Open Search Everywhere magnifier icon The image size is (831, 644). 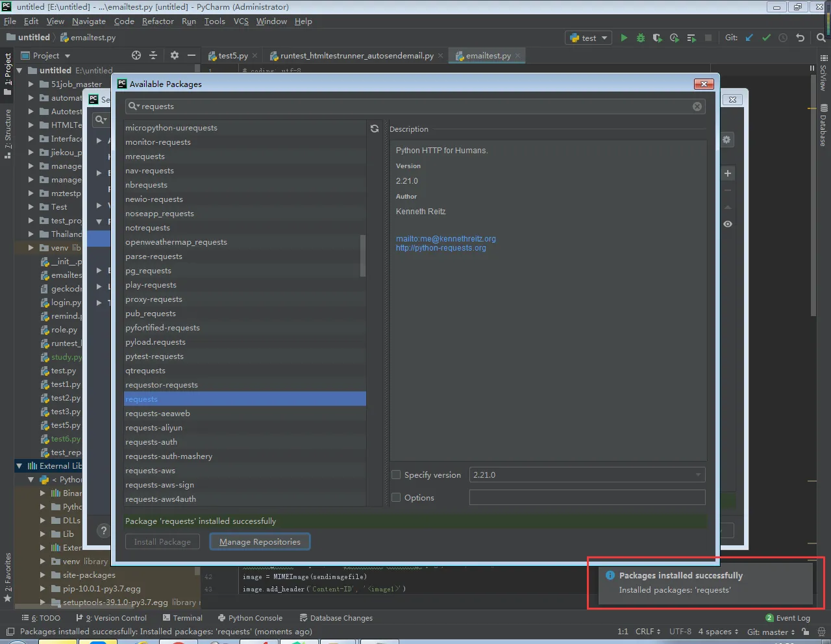coord(821,38)
